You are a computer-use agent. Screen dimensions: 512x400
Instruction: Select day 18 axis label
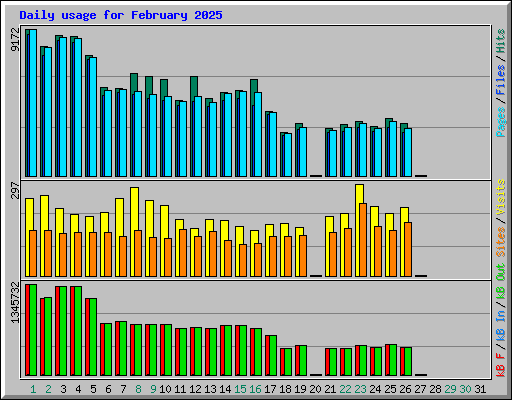pyautogui.click(x=285, y=389)
